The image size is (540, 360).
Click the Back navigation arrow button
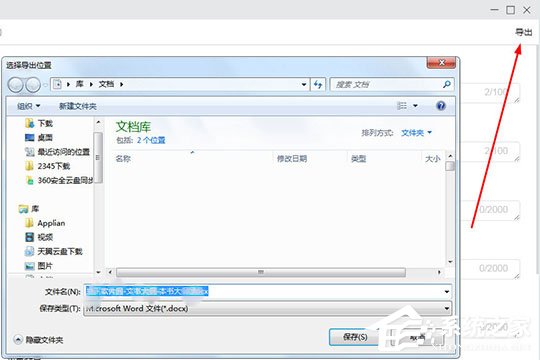tap(15, 84)
